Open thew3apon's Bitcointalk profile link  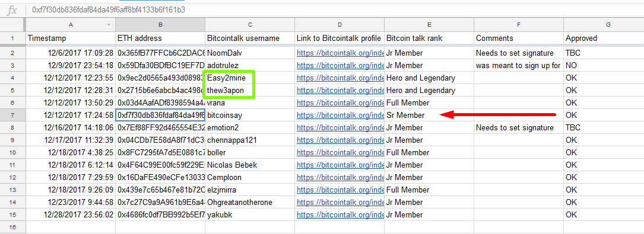[340, 90]
